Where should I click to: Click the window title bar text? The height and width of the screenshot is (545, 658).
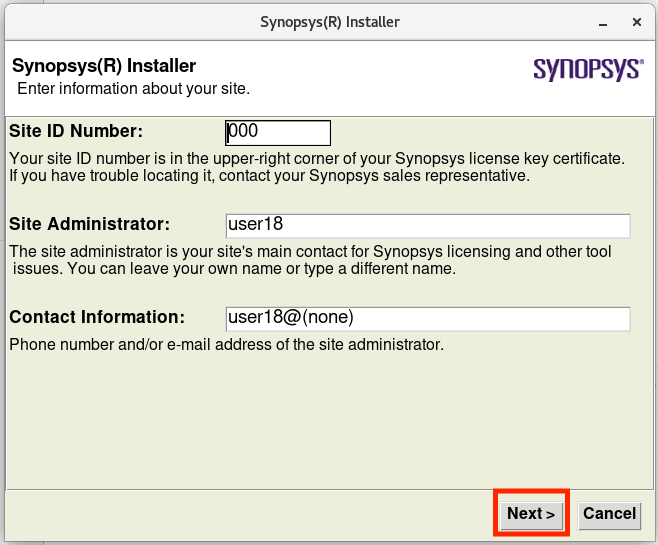pos(330,22)
